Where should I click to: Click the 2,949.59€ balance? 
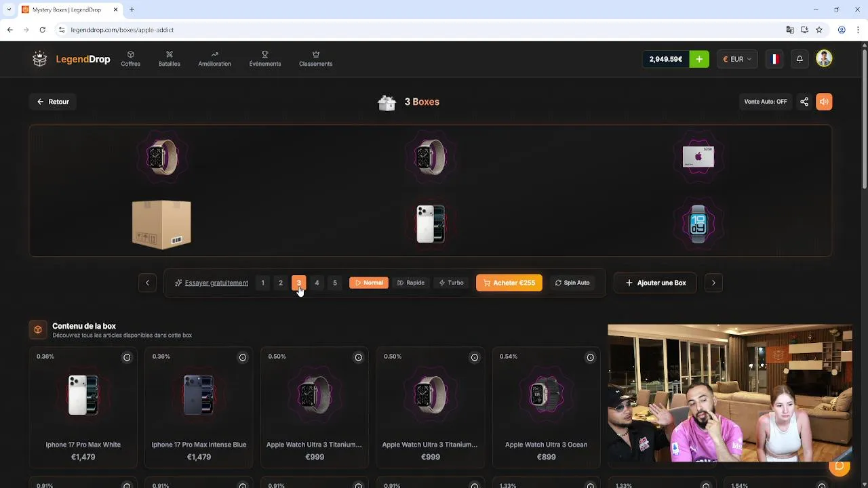coord(665,59)
